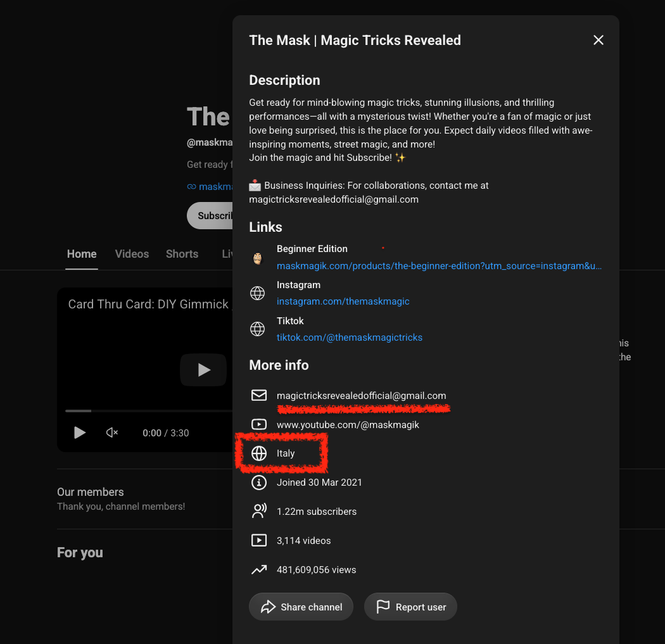The width and height of the screenshot is (665, 644).
Task: Open the instagram.com/themaskmagic link
Action: pyautogui.click(x=343, y=301)
